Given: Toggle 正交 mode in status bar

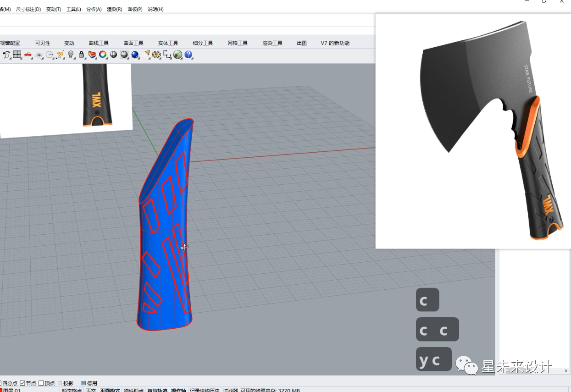Looking at the screenshot, I should [91, 390].
